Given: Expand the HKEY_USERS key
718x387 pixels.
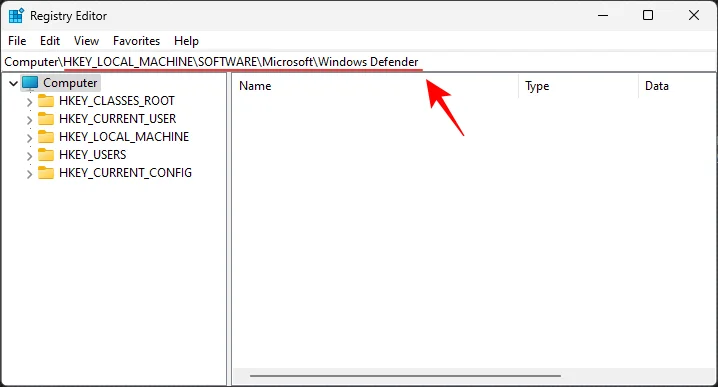Looking at the screenshot, I should click(29, 156).
